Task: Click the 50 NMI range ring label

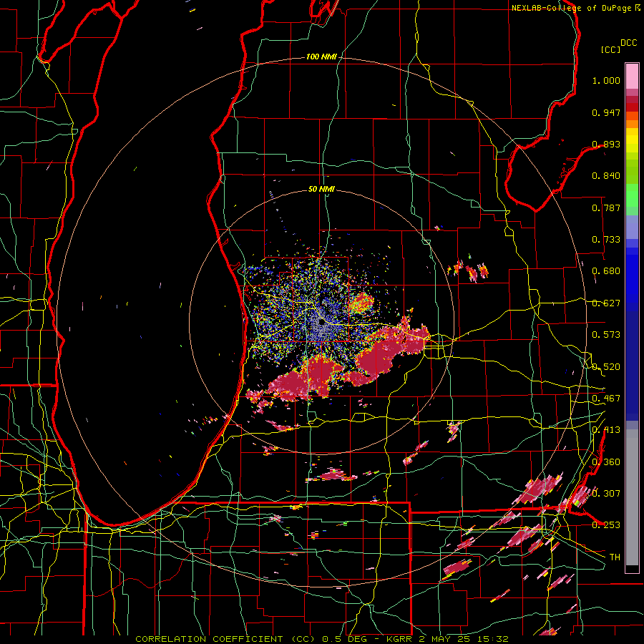Action: (x=321, y=189)
